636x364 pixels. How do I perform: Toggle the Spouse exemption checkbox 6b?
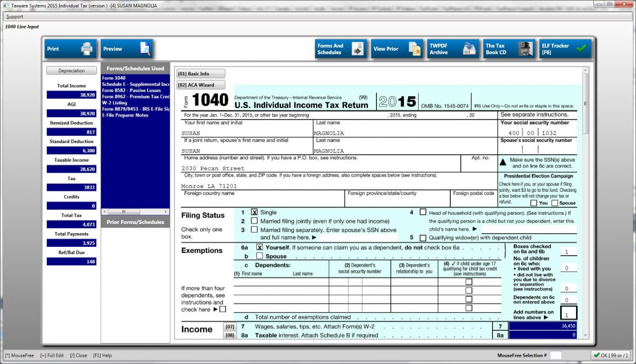261,255
